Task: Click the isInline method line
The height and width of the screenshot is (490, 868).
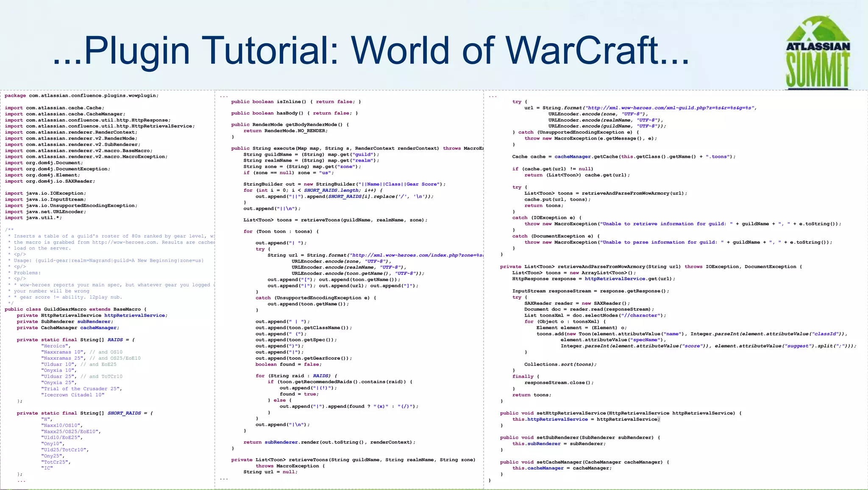Action: pyautogui.click(x=296, y=102)
